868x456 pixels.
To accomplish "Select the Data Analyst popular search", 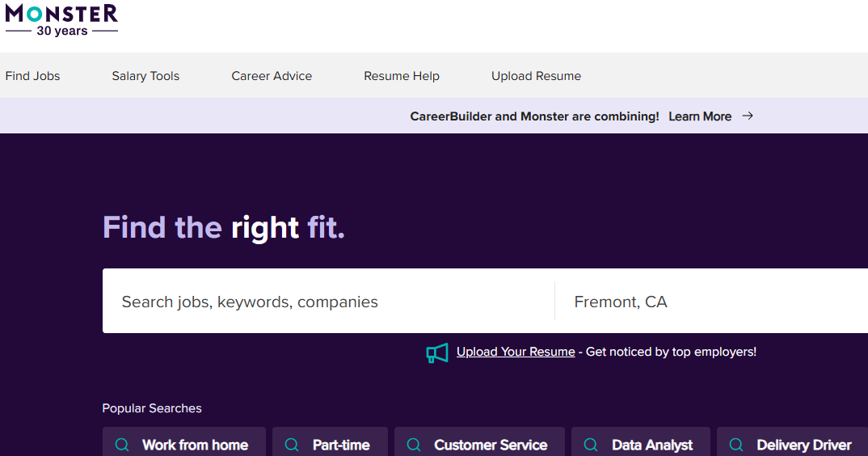I will click(651, 445).
